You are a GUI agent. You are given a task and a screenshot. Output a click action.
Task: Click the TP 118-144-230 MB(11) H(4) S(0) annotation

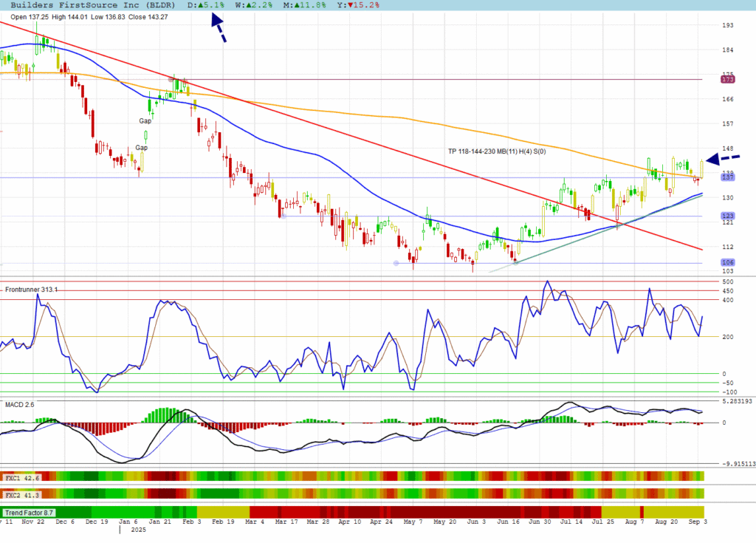(x=497, y=151)
